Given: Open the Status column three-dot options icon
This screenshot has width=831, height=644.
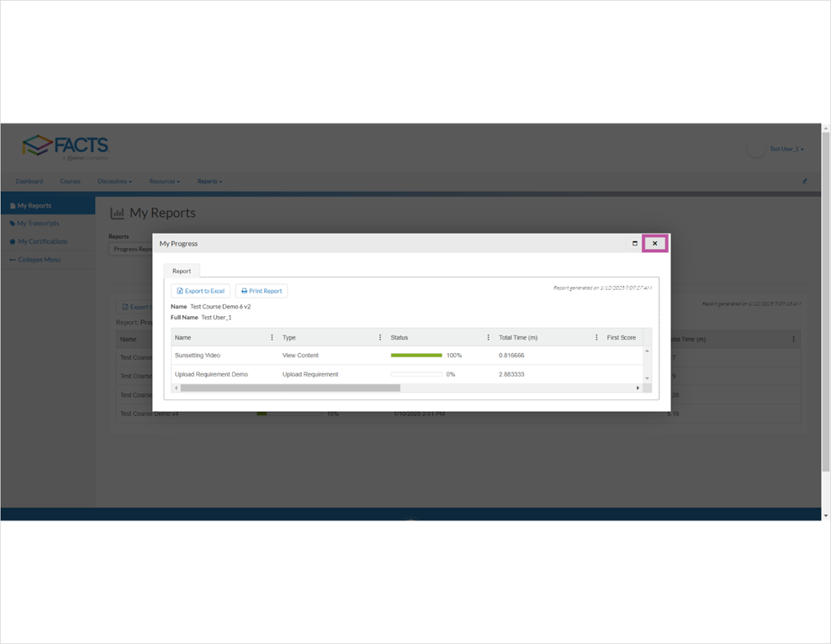Looking at the screenshot, I should click(488, 336).
